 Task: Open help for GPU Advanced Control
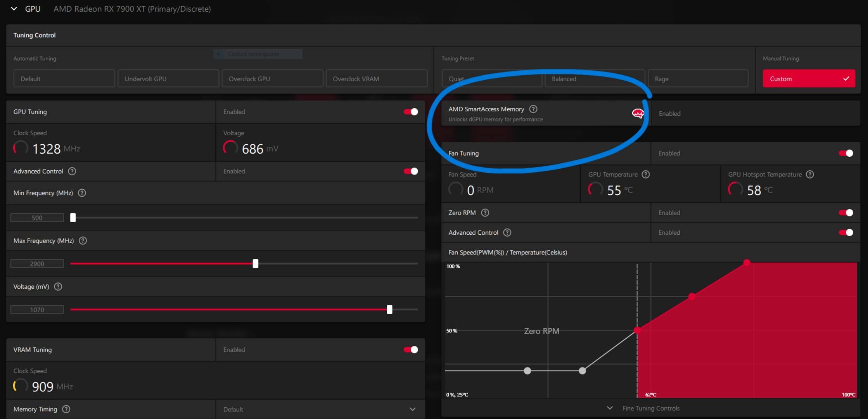click(x=72, y=171)
